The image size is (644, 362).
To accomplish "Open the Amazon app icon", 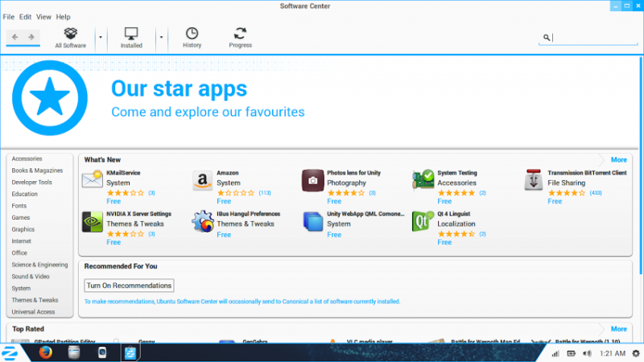I will click(203, 180).
